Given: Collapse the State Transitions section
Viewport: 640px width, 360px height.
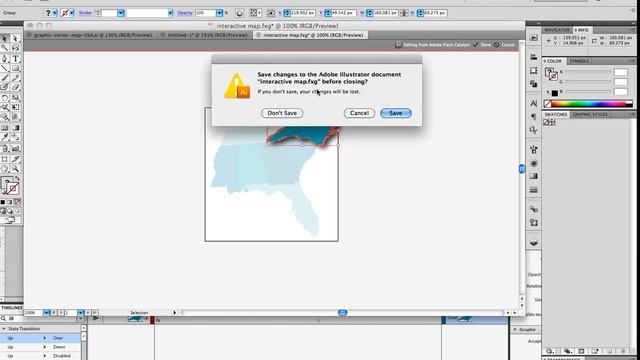Looking at the screenshot, I should (x=4, y=329).
